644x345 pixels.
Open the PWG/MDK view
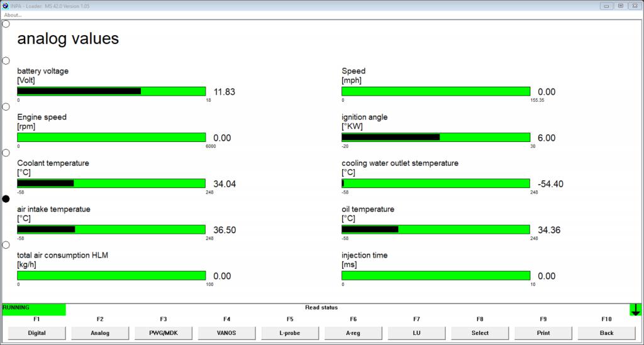pos(164,333)
